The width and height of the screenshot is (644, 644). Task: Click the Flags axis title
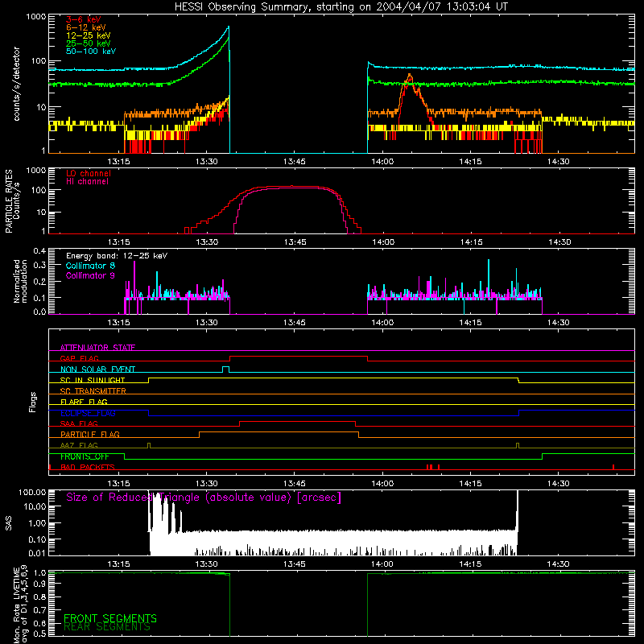click(33, 402)
